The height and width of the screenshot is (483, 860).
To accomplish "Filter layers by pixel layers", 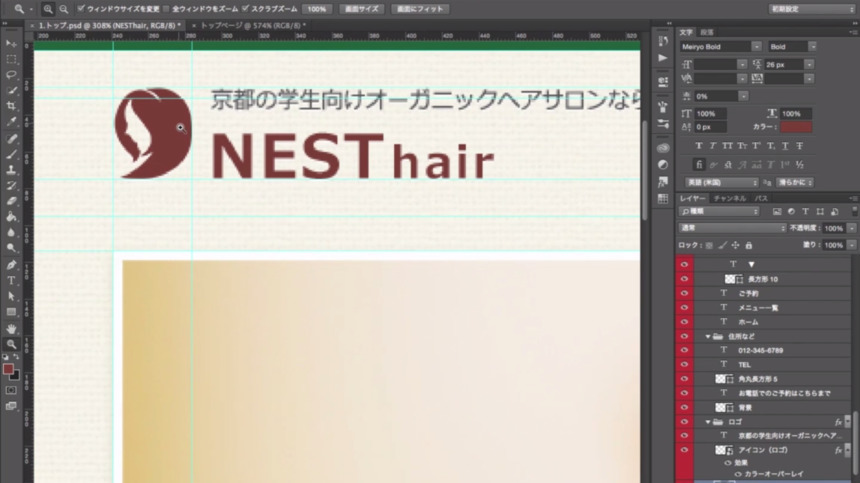I will [x=777, y=212].
